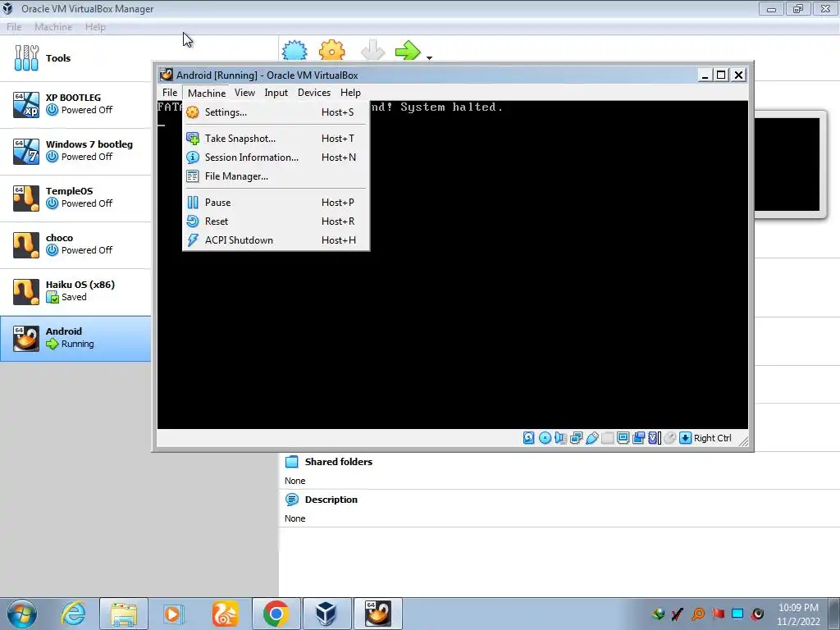Click the VM preview thumbnail in the Manager
This screenshot has width=840, height=630.
click(x=787, y=164)
